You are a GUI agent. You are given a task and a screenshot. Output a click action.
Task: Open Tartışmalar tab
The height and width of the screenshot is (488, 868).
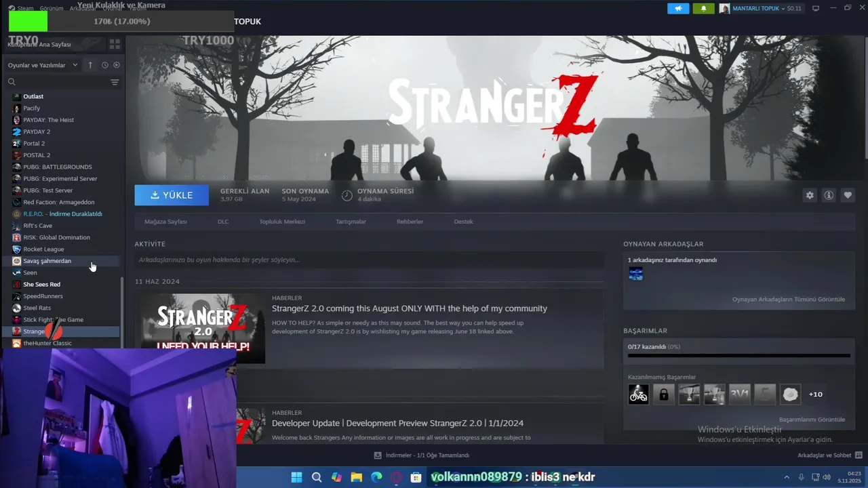click(x=351, y=222)
